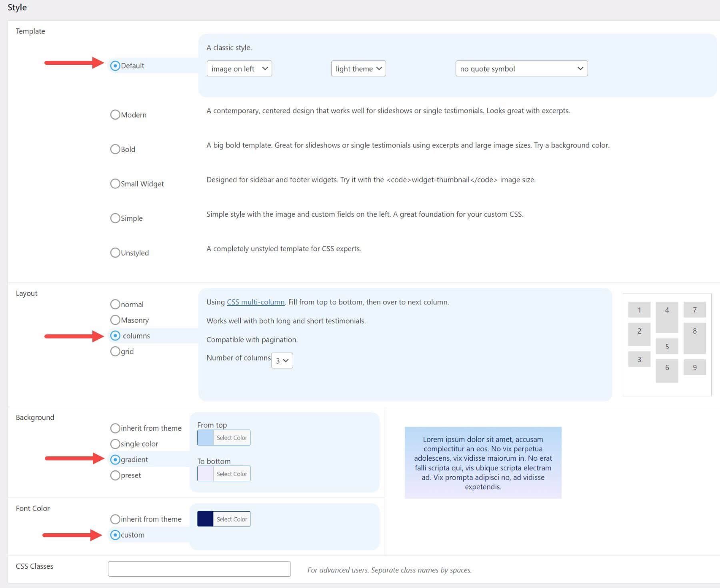The image size is (720, 588).
Task: Select the normal layout option
Action: pos(115,304)
